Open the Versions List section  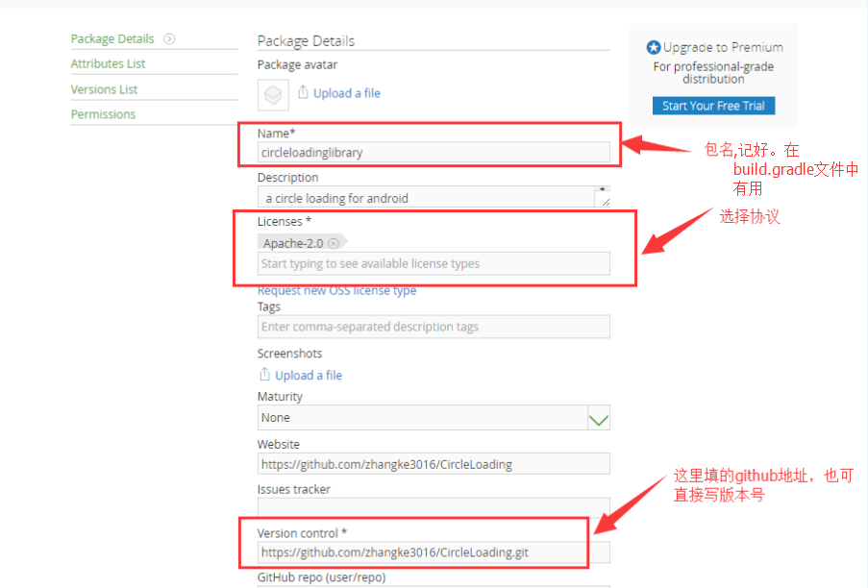coord(104,89)
